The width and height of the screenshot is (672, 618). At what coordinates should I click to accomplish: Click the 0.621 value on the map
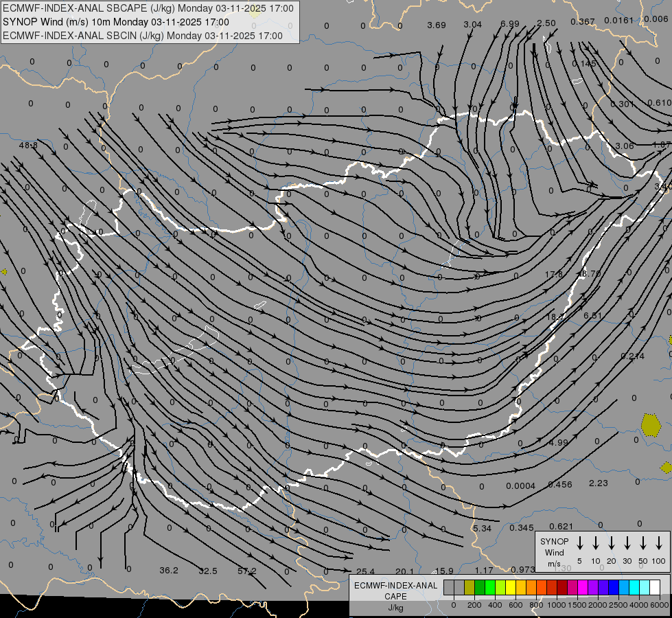[561, 526]
